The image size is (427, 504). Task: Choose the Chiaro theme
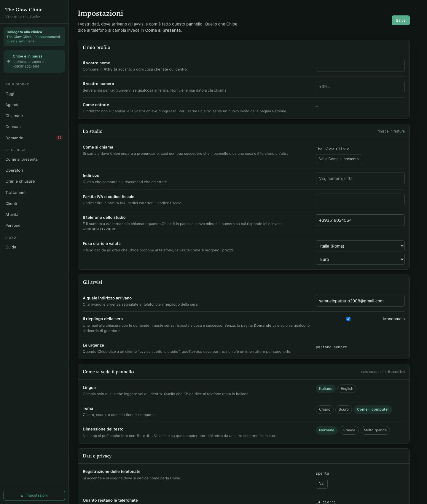click(325, 409)
